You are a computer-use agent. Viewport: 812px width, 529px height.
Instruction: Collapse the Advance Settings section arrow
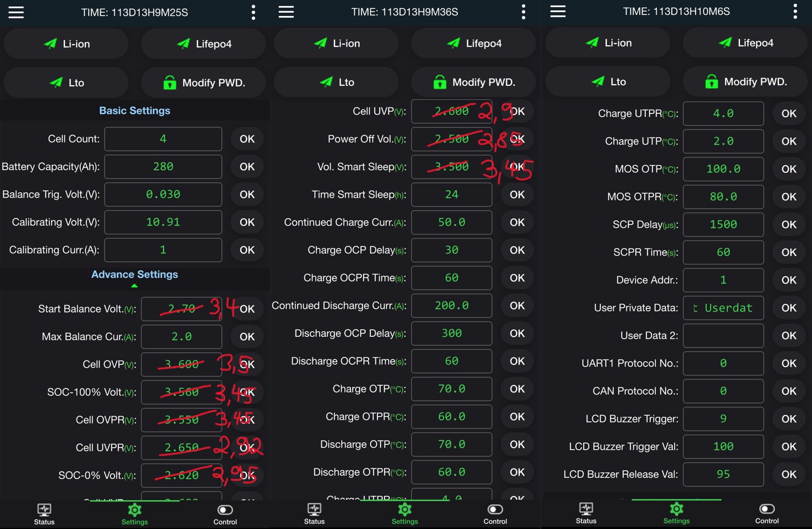point(134,285)
